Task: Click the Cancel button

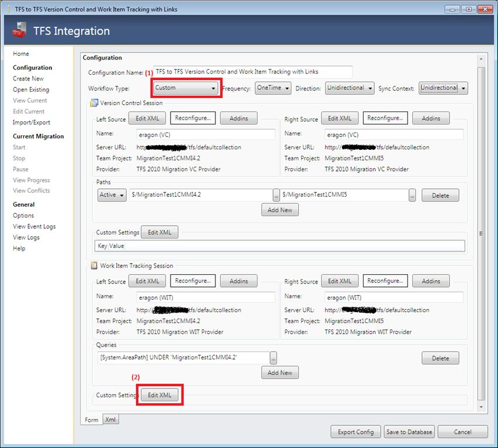Action: tap(462, 432)
